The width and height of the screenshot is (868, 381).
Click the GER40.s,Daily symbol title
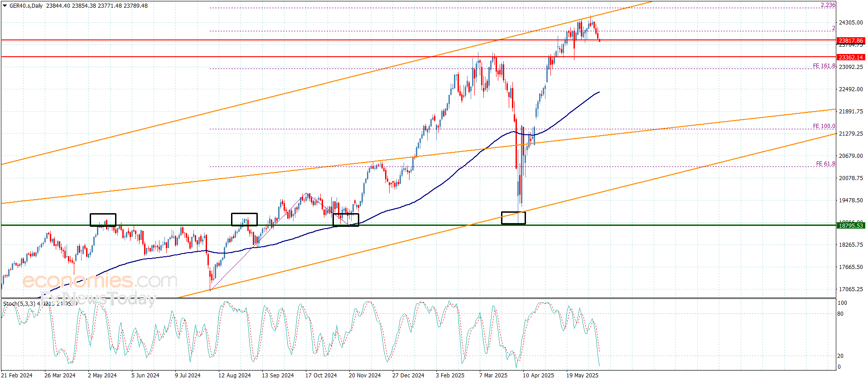[26, 6]
